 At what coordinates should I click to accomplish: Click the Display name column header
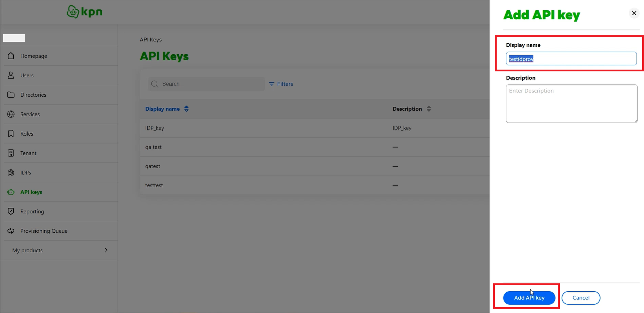coord(162,109)
